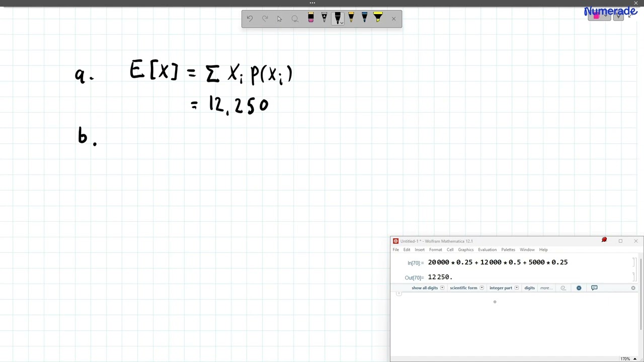The width and height of the screenshot is (644, 362).
Task: Pick the gray-capped text pen tool
Action: [324, 18]
